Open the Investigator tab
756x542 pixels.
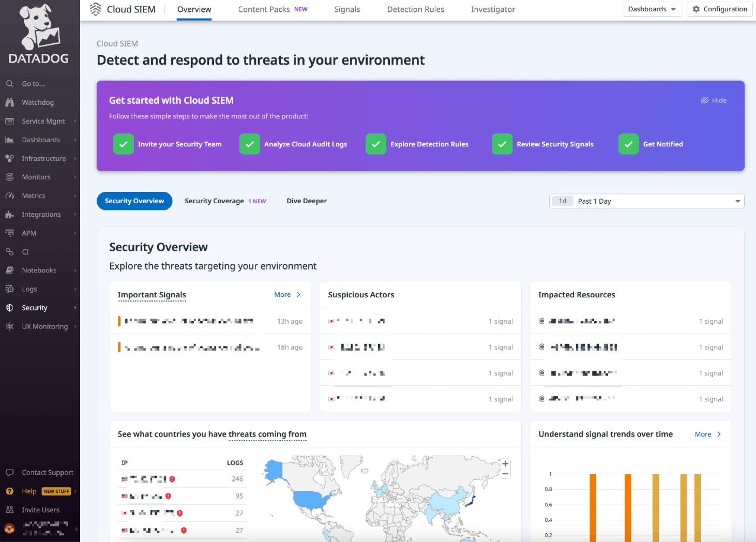493,10
